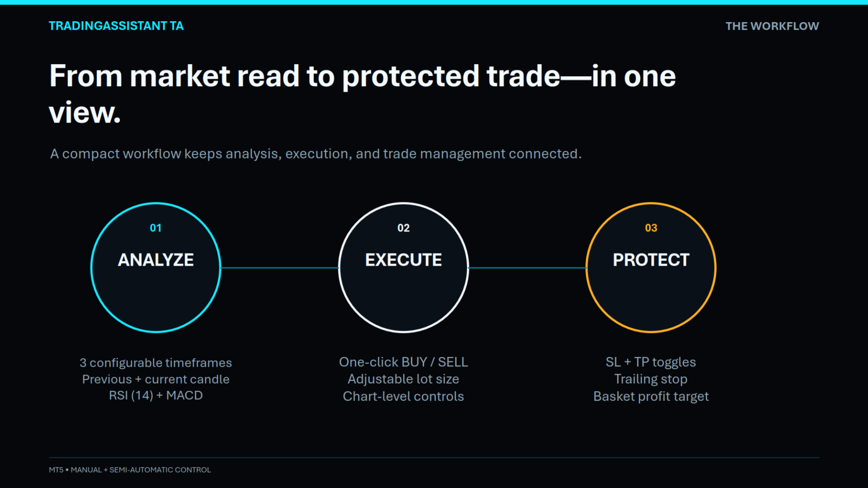Click the MT5 footer caption
This screenshot has width=868, height=488.
130,470
